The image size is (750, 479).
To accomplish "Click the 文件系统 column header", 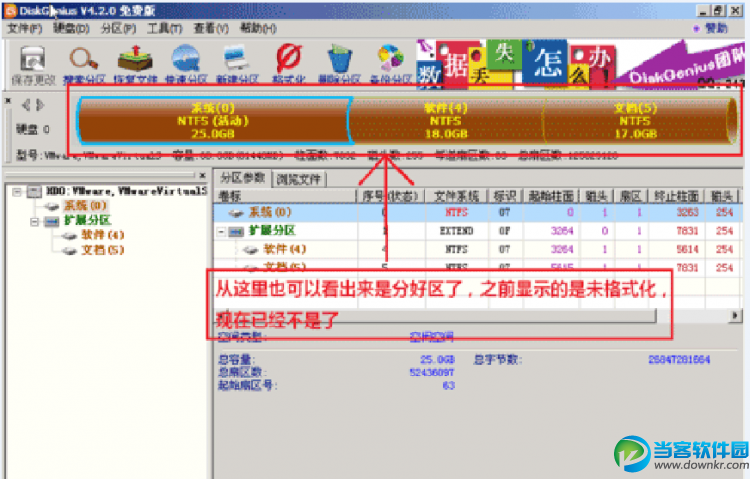I will (456, 196).
